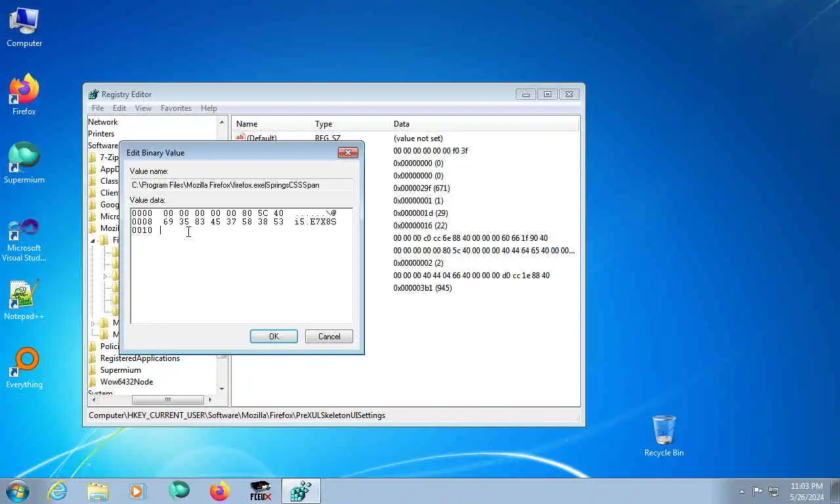
Task: Select the value with data 0x00000002 (2)
Action: pyautogui.click(x=418, y=263)
